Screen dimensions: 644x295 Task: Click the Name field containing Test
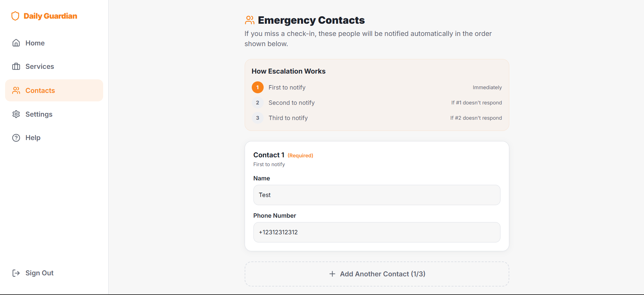377,195
